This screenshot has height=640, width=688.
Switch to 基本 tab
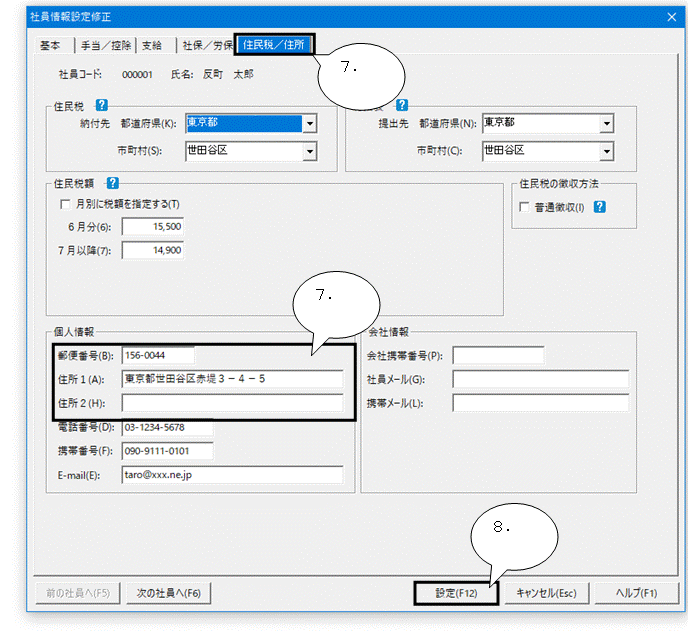coord(54,45)
